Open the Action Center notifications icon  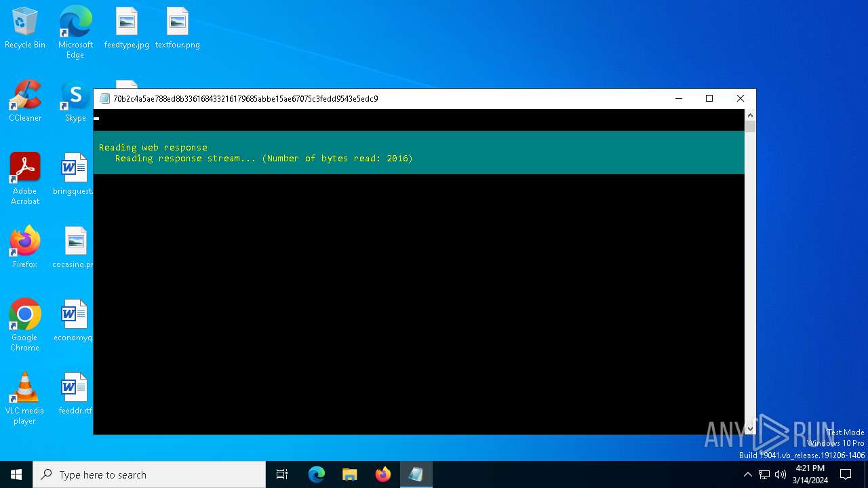pyautogui.click(x=846, y=474)
